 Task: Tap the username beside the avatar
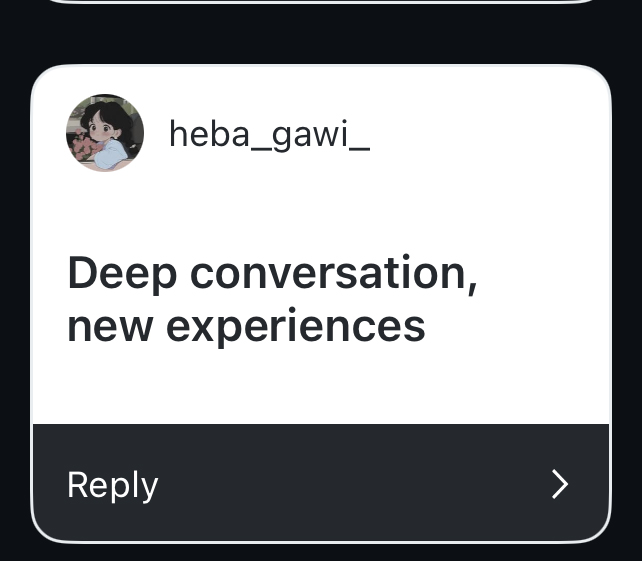269,133
